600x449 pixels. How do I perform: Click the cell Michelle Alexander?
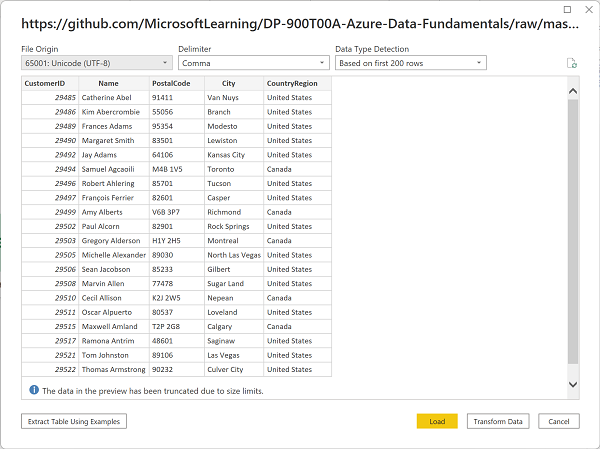114,255
